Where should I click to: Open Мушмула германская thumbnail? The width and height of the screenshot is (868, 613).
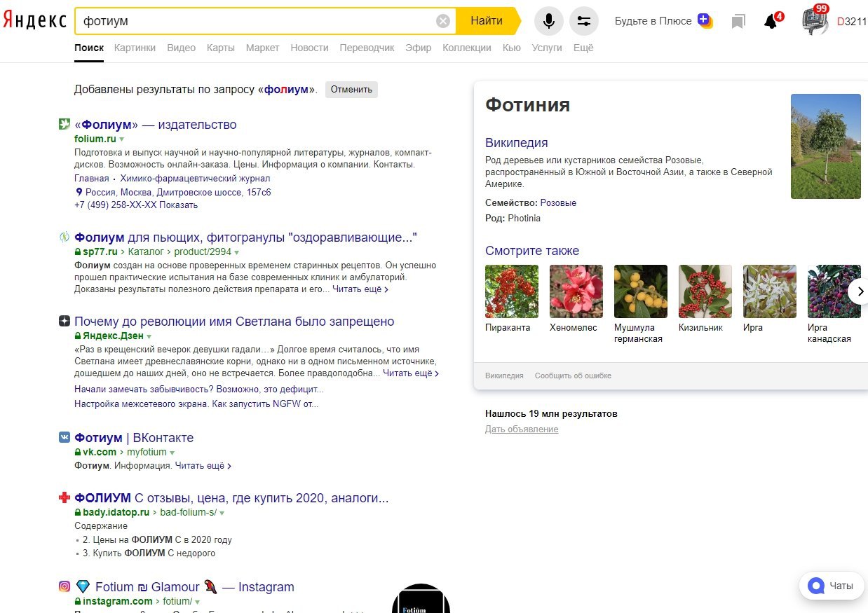641,291
